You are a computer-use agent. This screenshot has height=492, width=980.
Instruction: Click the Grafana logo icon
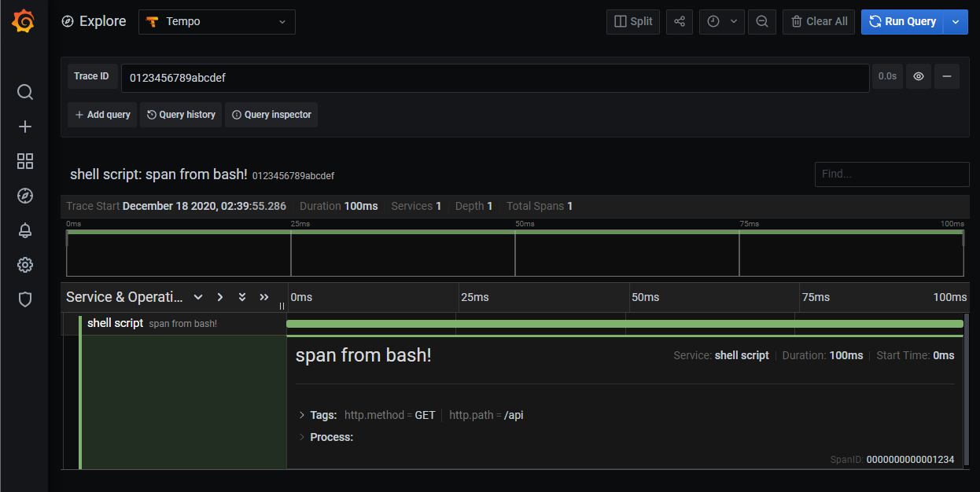pyautogui.click(x=24, y=21)
